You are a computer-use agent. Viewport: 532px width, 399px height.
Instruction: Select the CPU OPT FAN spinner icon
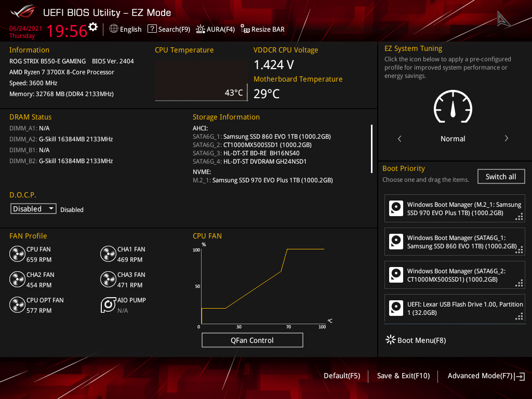tap(17, 305)
